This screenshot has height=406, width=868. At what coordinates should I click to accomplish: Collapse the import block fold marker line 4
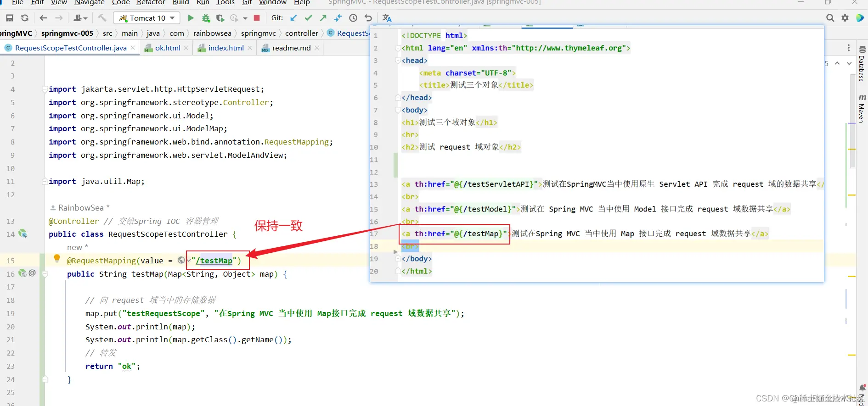(45, 89)
